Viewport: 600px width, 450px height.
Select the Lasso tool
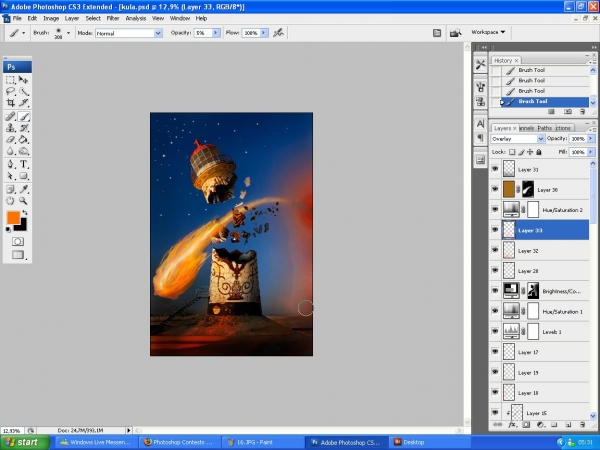(x=10, y=91)
